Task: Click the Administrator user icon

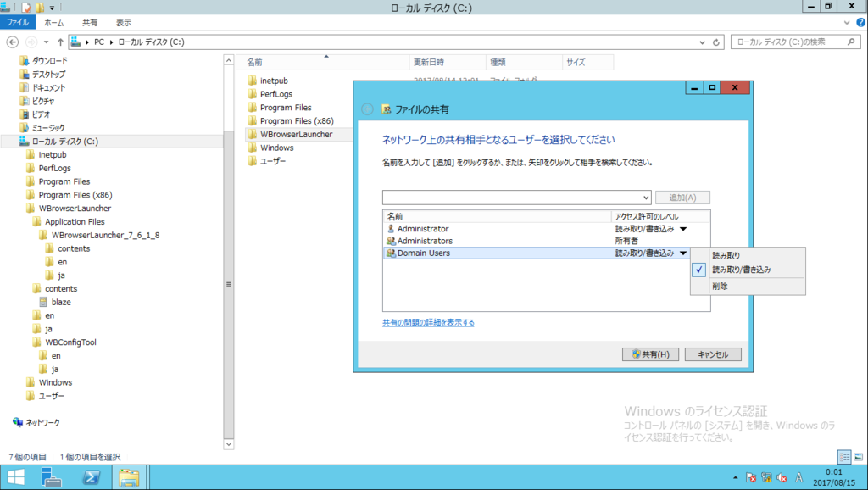Action: (391, 229)
